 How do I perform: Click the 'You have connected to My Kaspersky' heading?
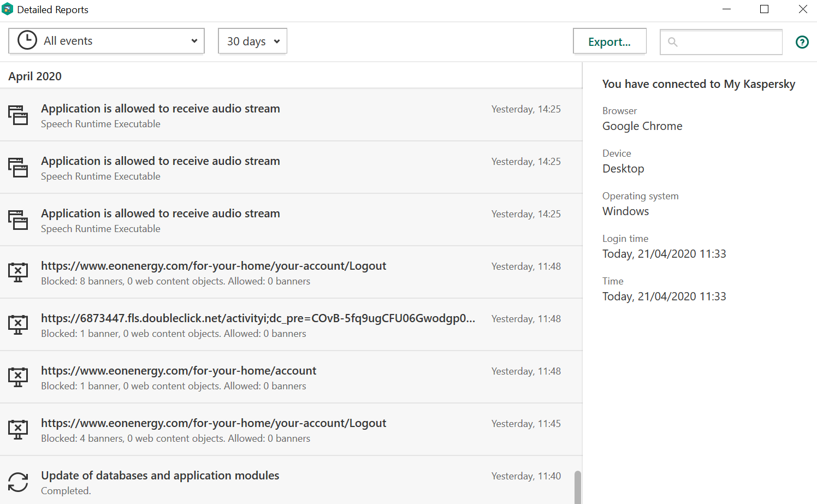click(x=698, y=84)
